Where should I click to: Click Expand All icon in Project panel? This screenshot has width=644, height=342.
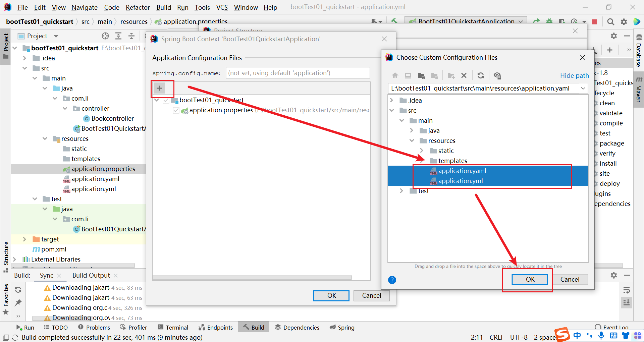[118, 36]
